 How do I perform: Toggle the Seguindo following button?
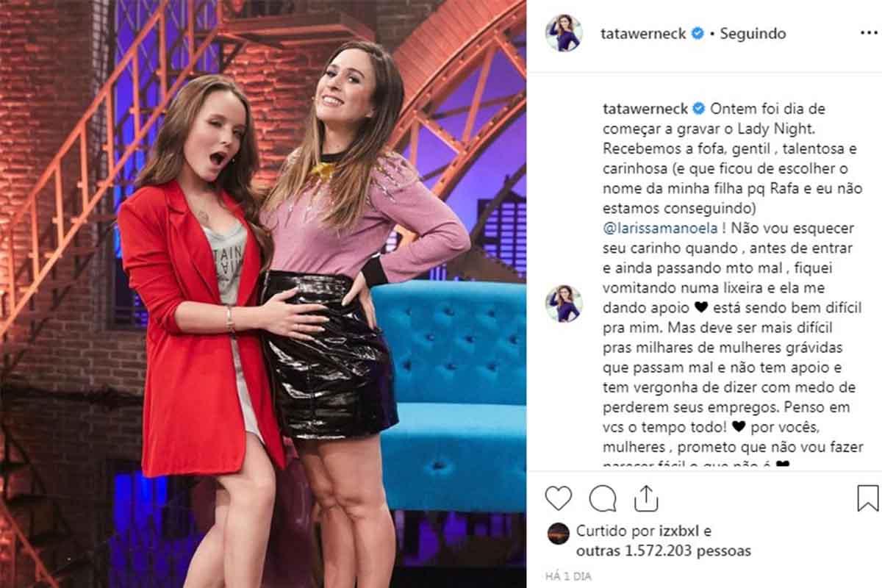(x=753, y=34)
